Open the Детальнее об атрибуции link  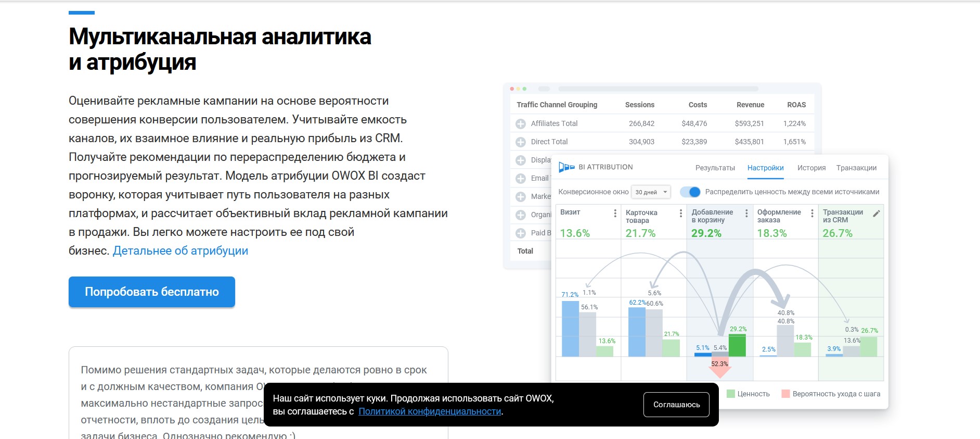click(x=180, y=251)
